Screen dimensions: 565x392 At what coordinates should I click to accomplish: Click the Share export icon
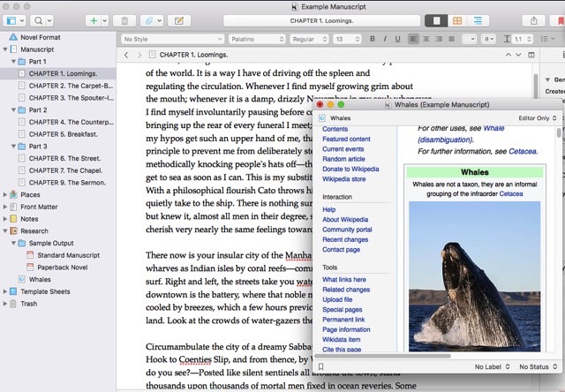click(x=533, y=21)
